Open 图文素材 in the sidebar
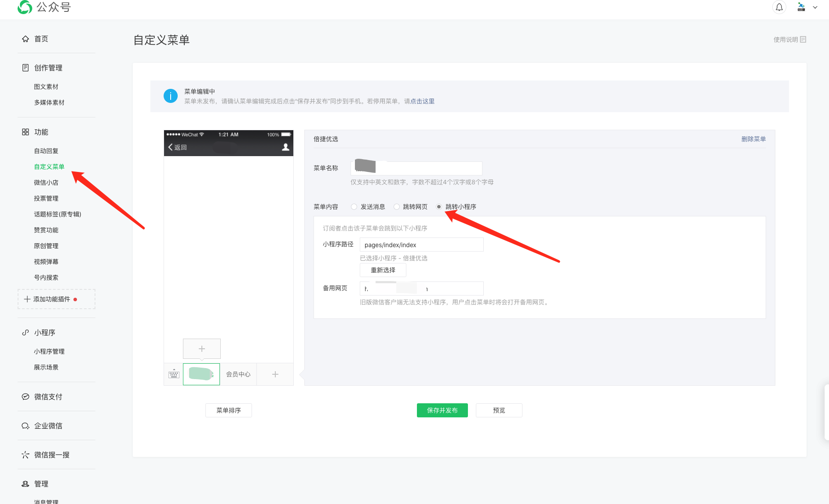The height and width of the screenshot is (504, 829). pos(46,87)
